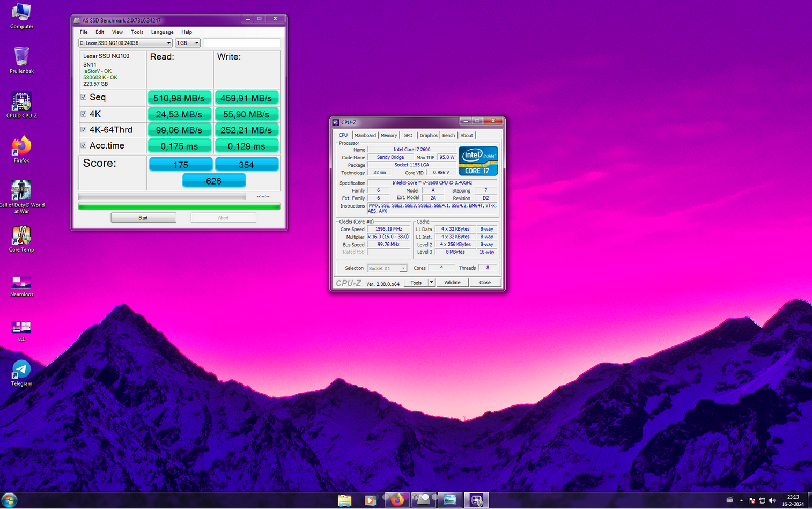The image size is (812, 509).
Task: Click the Seq write result 459,91 MB/s
Action: [x=246, y=98]
